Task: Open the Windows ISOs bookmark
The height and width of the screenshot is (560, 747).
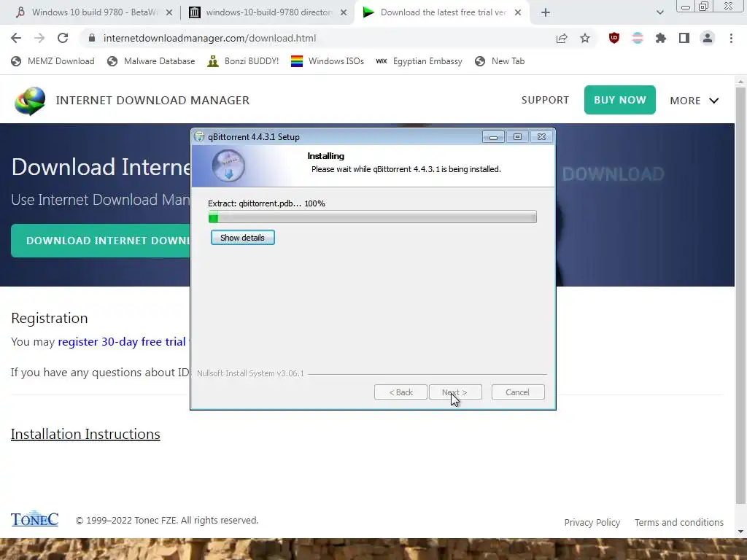Action: pos(328,61)
